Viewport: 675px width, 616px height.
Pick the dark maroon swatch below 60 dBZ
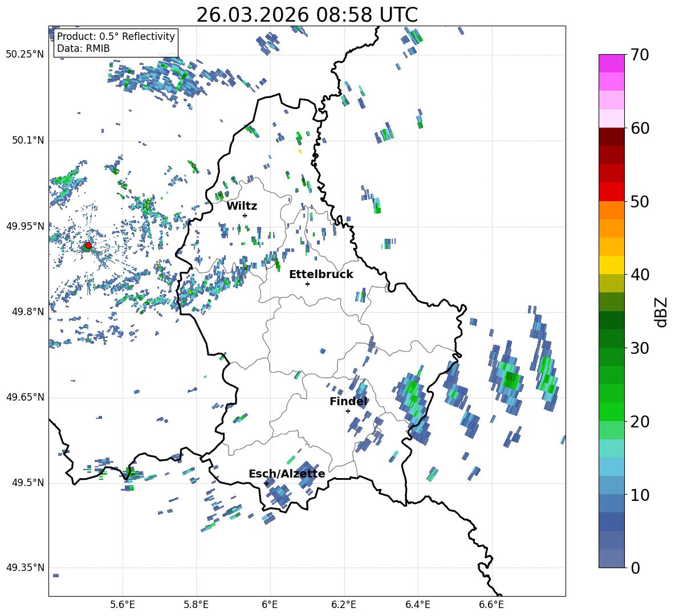click(x=612, y=137)
